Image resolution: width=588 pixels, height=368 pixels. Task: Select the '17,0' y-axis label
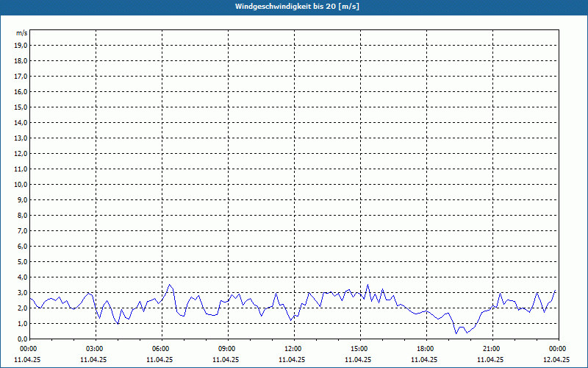click(x=21, y=77)
